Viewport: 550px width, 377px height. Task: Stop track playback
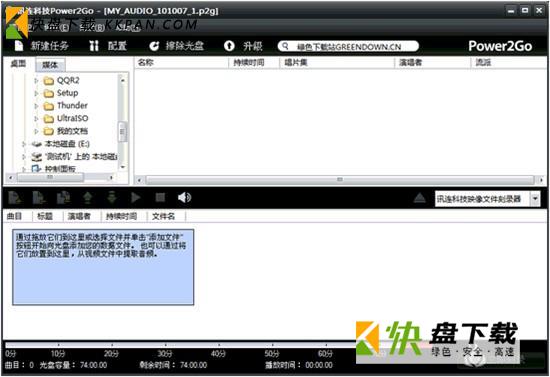tap(160, 198)
